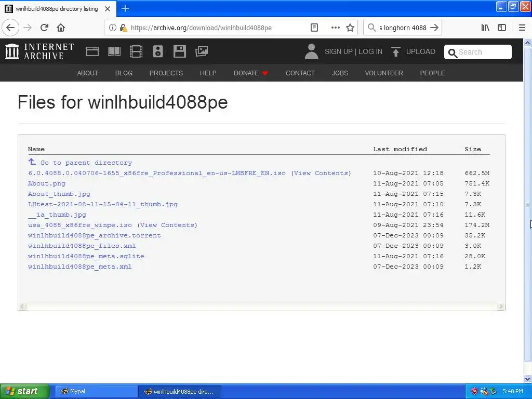Open the Texts book icon
The image size is (532, 399).
(x=114, y=51)
